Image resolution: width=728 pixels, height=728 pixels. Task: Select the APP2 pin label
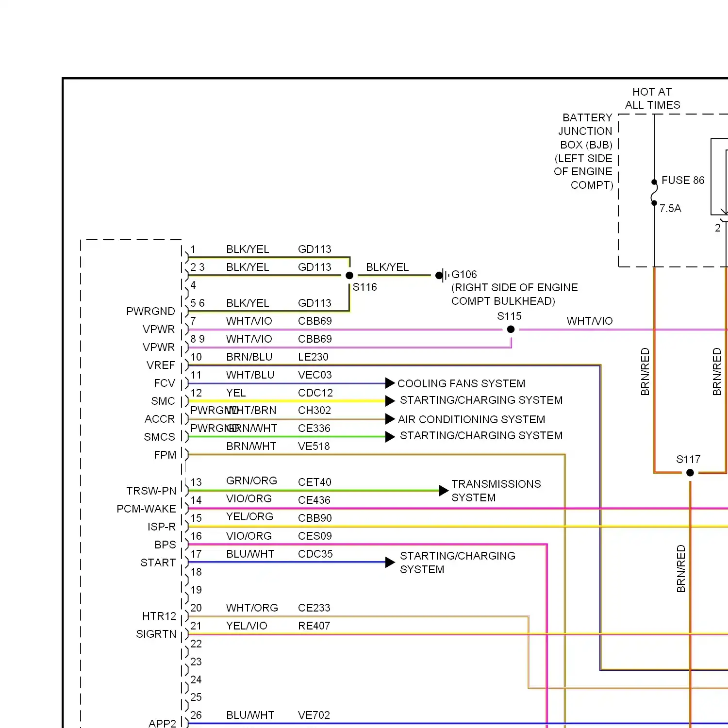tap(163, 723)
